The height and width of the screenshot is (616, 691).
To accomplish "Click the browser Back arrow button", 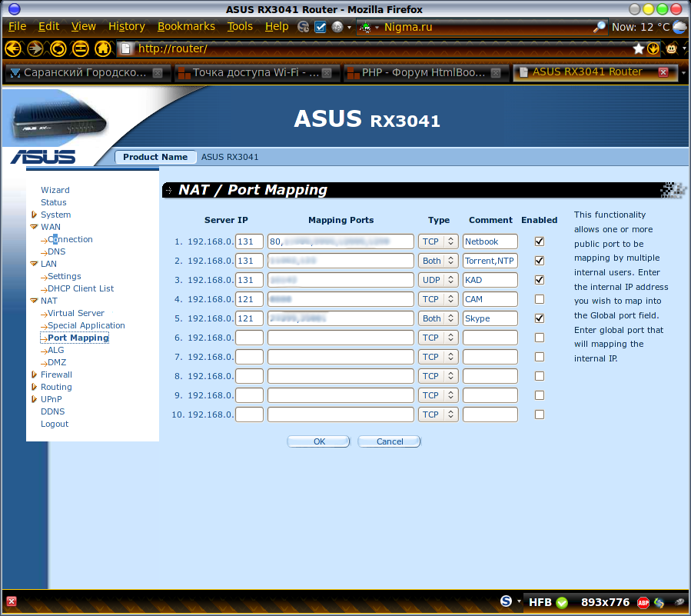I will [x=13, y=48].
